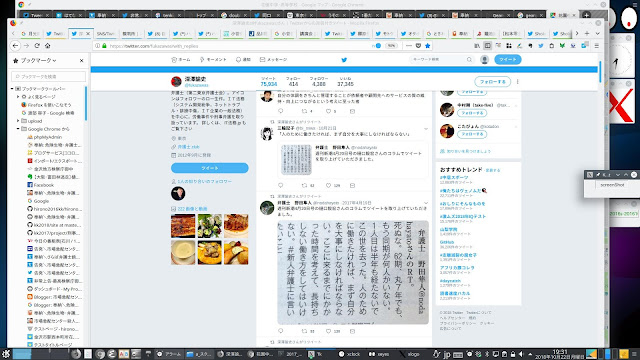Open the phpMyAdmin bookmark
The image size is (640, 360).
[x=44, y=137]
